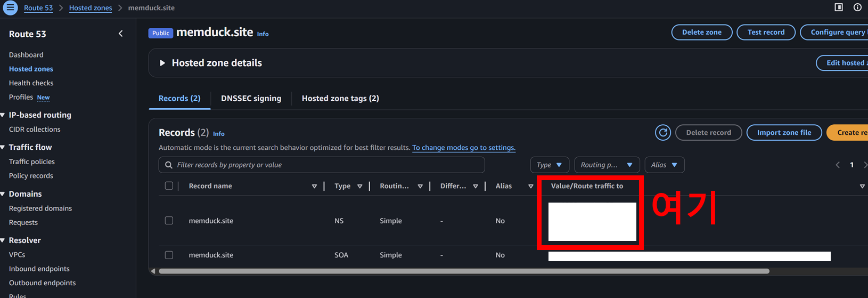Expand Hosted zone details section
The image size is (868, 298).
click(162, 63)
